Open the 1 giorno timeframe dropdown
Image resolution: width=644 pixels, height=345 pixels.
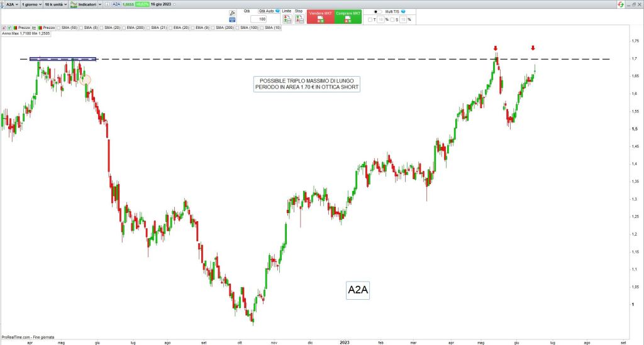[x=30, y=4]
